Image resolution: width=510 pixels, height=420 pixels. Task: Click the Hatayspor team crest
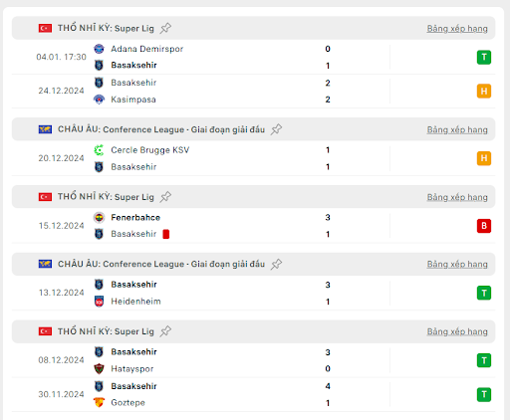[x=99, y=368]
